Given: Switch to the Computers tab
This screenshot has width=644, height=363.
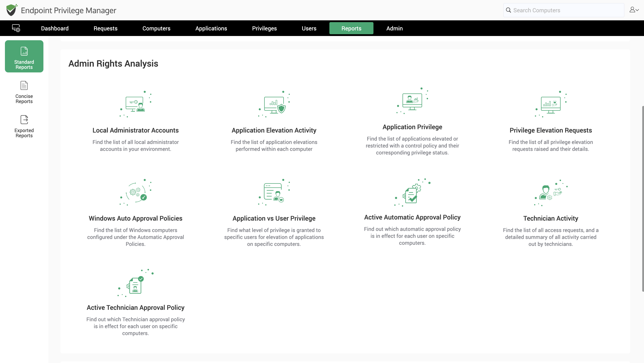Looking at the screenshot, I should tap(156, 28).
